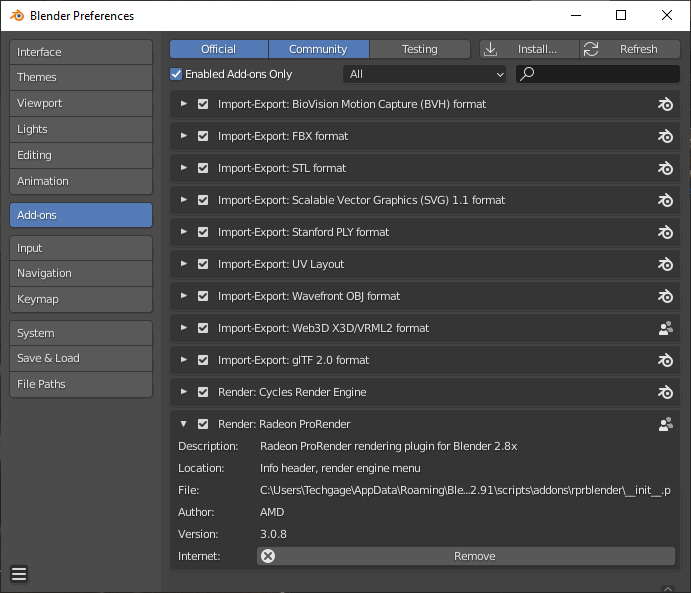Uncheck the Radeon ProRender add-on

(x=203, y=424)
